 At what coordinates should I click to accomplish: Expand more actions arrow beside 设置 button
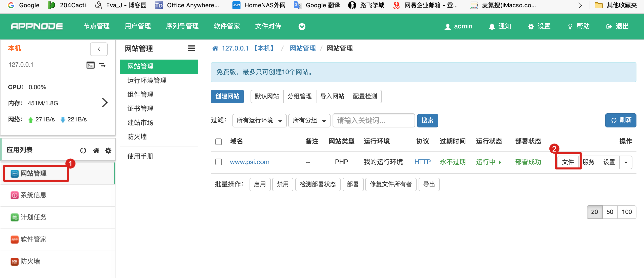[626, 162]
